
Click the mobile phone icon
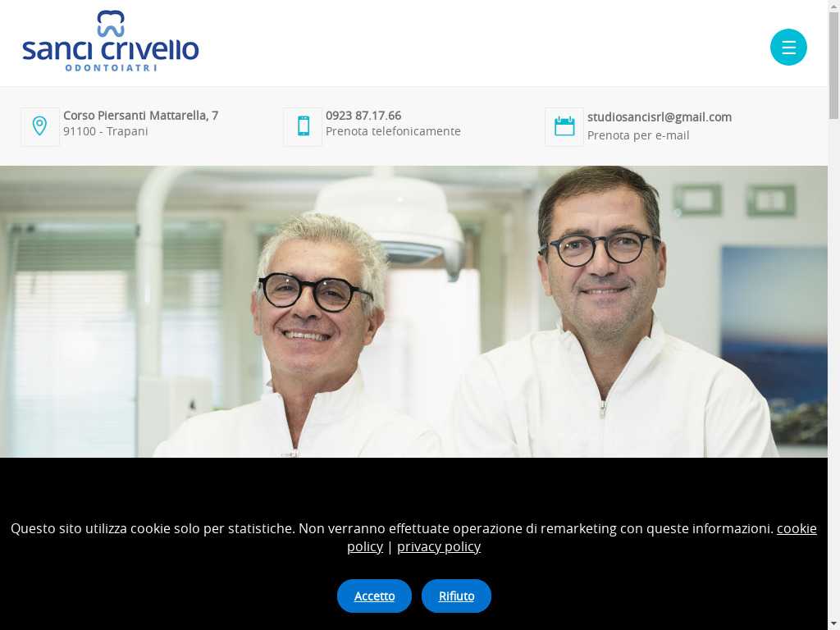point(303,126)
